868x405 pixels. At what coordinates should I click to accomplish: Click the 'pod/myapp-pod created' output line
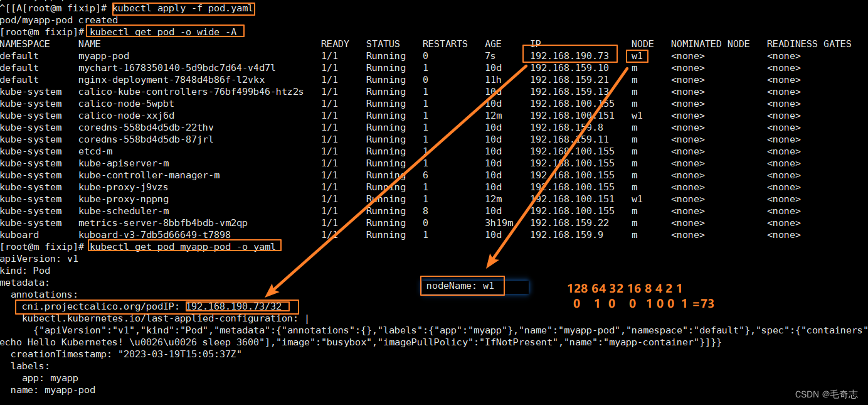[x=59, y=20]
